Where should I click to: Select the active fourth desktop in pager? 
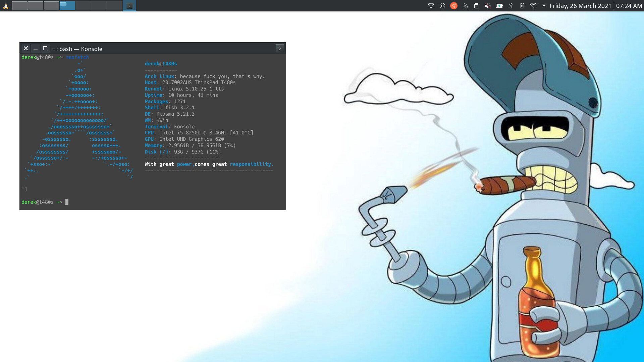click(67, 6)
